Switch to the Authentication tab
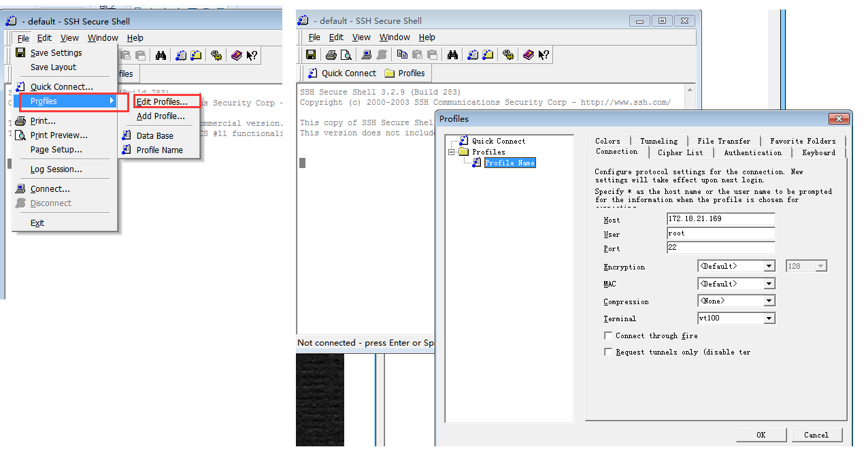The width and height of the screenshot is (868, 462). pyautogui.click(x=752, y=152)
